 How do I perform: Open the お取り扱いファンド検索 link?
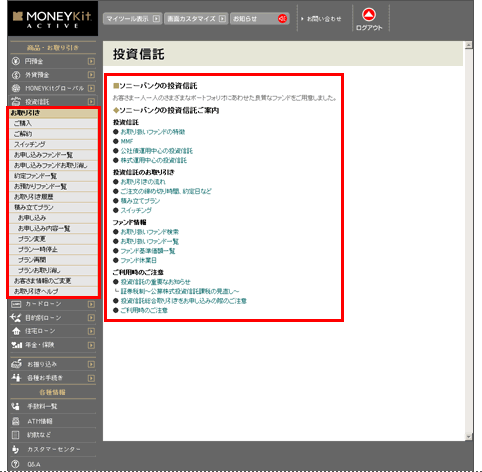[149, 232]
